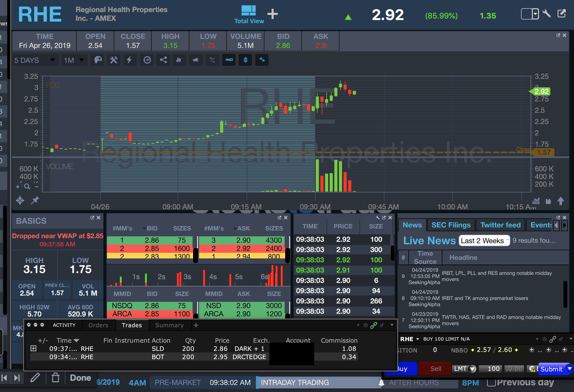Click the lightning bolt chart icon
This screenshot has width=574, height=392.
tap(129, 60)
